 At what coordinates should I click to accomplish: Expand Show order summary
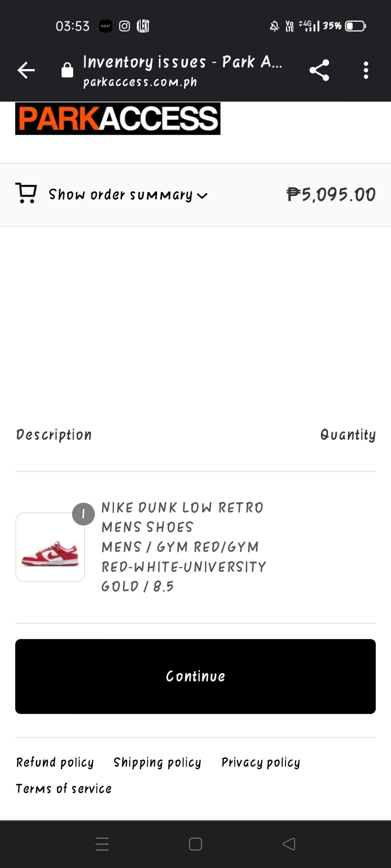pos(121,195)
